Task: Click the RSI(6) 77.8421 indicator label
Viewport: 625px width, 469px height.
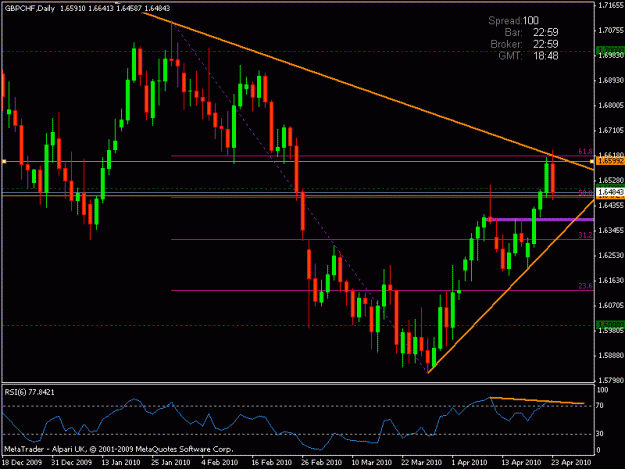Action: pos(29,392)
